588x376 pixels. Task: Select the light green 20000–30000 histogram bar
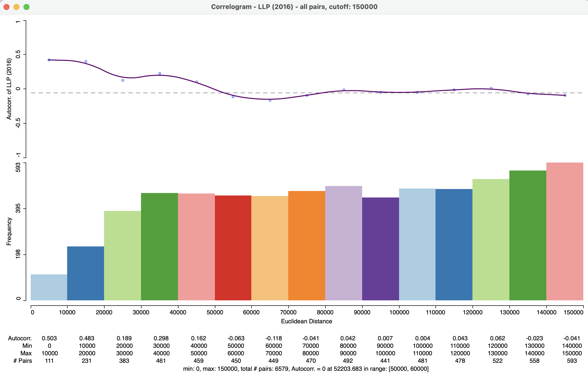point(123,256)
